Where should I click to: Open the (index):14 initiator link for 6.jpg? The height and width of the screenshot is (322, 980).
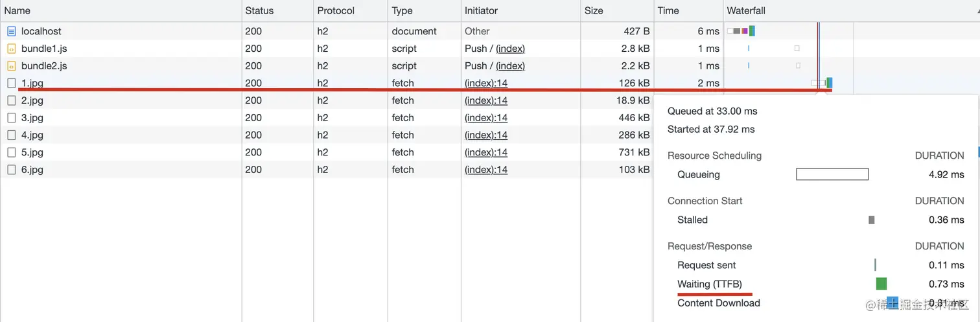[x=486, y=170]
